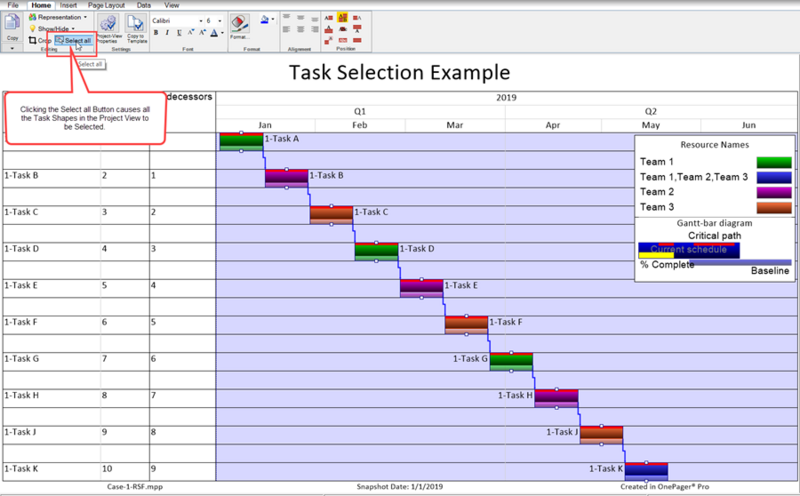Image resolution: width=800 pixels, height=496 pixels.
Task: Click the increase font size icon
Action: click(x=202, y=33)
